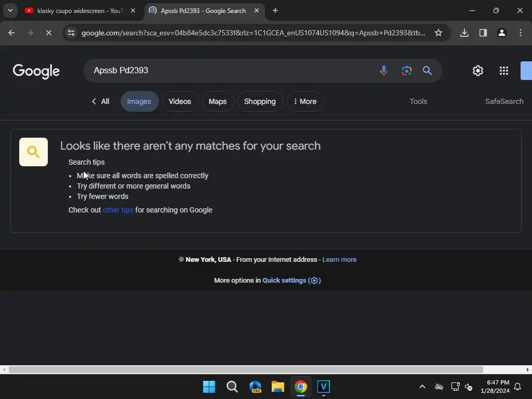Open search Tools
This screenshot has height=399, width=532.
(x=418, y=101)
